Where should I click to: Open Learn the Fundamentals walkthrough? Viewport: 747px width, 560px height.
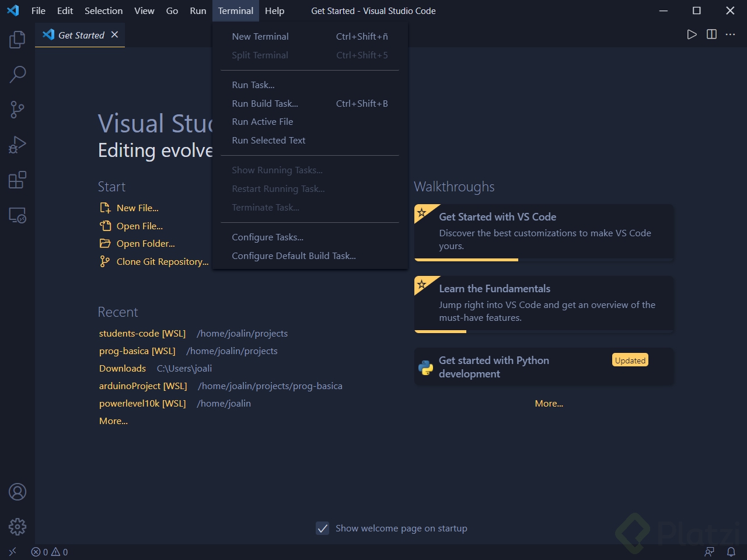click(544, 304)
